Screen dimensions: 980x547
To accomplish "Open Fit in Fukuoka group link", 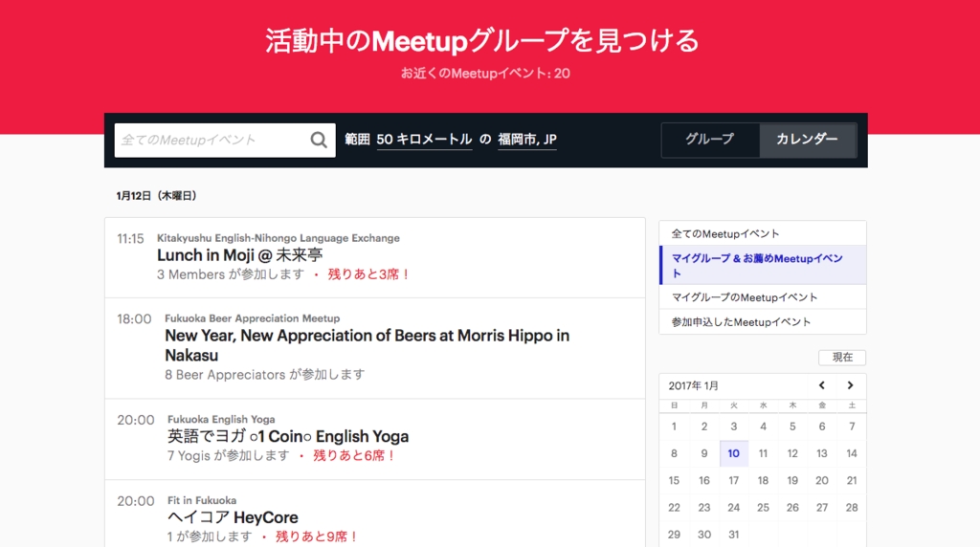I will (202, 500).
